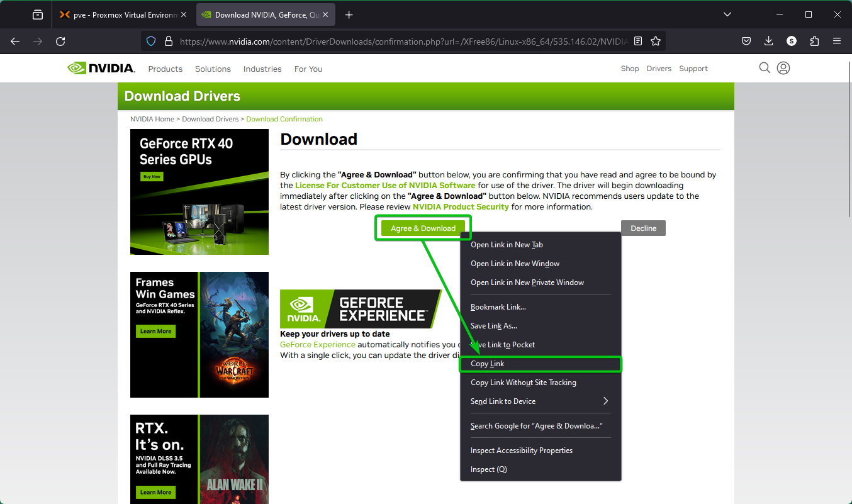852x504 pixels.
Task: Open the Solutions navigation menu
Action: [x=213, y=69]
